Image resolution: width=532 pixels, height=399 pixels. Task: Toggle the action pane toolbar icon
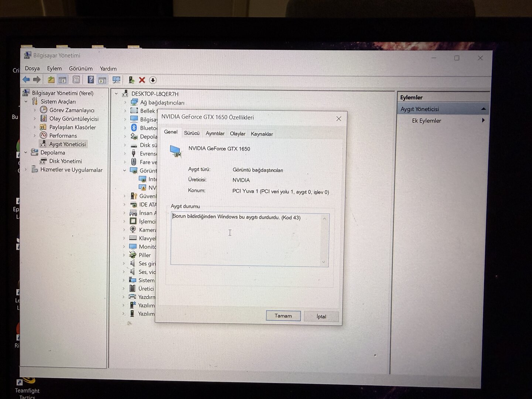(102, 80)
